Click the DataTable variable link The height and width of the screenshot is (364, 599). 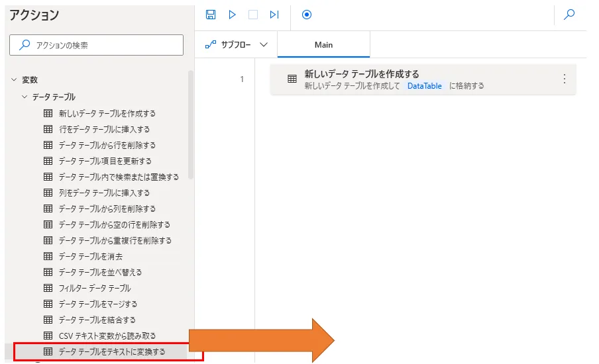coord(424,86)
